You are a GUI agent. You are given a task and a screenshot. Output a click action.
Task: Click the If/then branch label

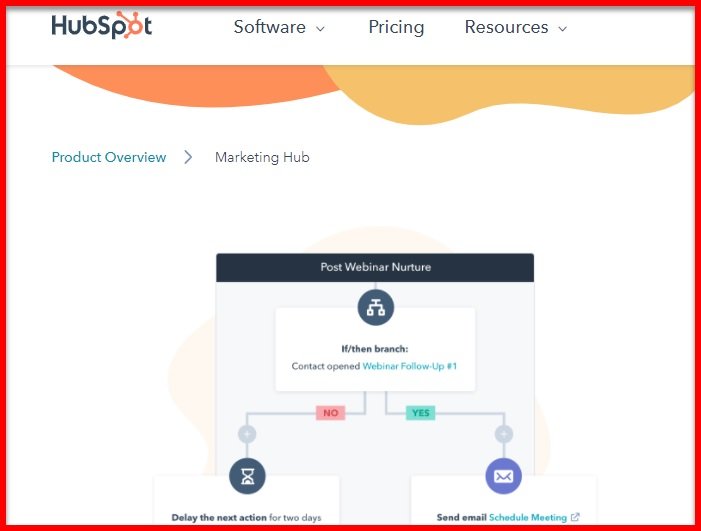pyautogui.click(x=375, y=349)
